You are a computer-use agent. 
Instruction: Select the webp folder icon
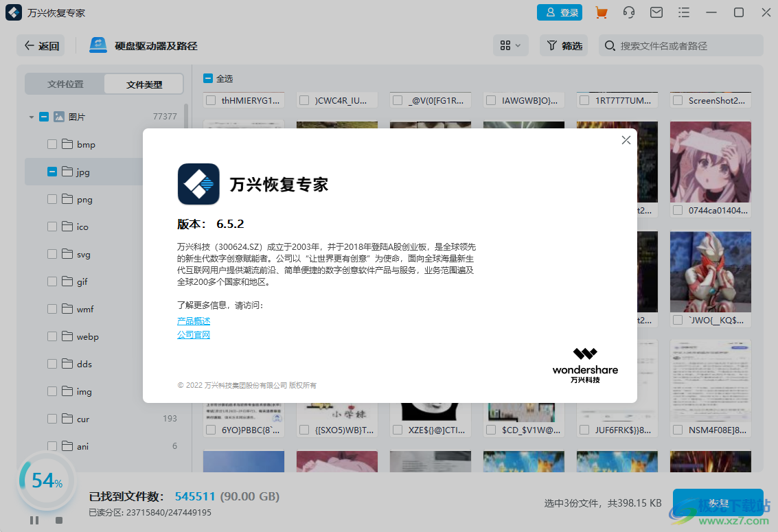point(67,336)
